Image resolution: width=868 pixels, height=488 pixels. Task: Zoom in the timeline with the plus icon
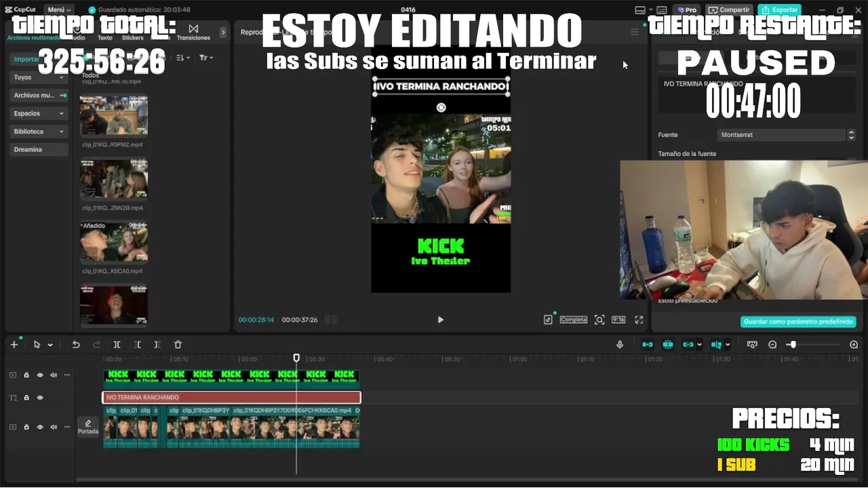point(854,344)
